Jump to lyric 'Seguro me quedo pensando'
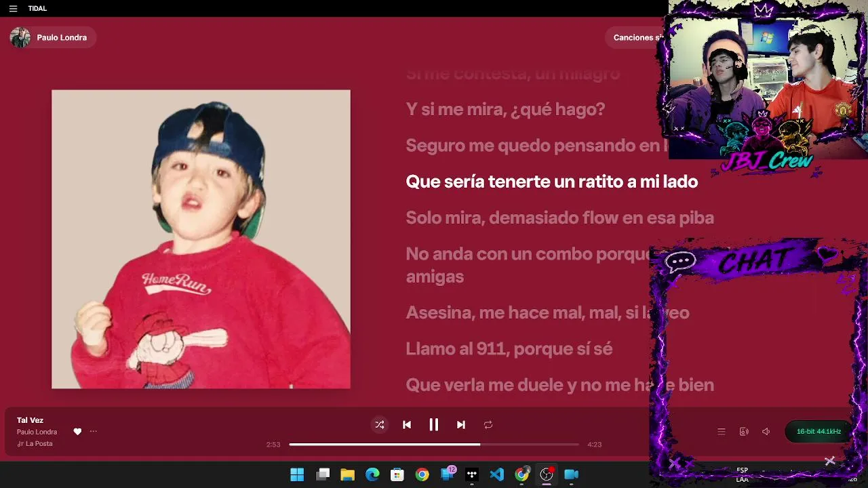868x488 pixels. click(537, 145)
